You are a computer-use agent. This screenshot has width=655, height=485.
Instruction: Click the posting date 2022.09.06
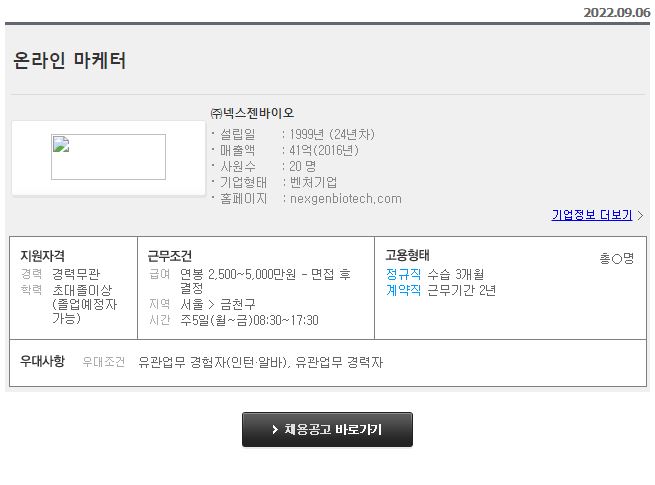coord(616,12)
